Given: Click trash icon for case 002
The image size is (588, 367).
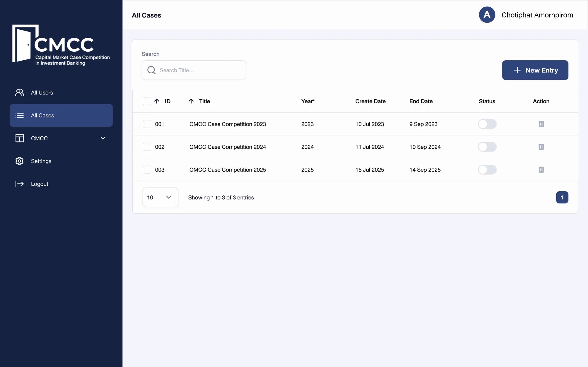Looking at the screenshot, I should click(x=541, y=147).
